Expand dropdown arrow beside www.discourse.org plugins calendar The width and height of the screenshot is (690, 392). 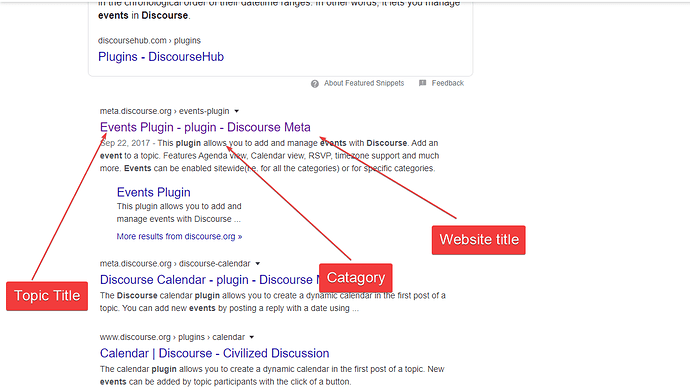click(x=252, y=337)
